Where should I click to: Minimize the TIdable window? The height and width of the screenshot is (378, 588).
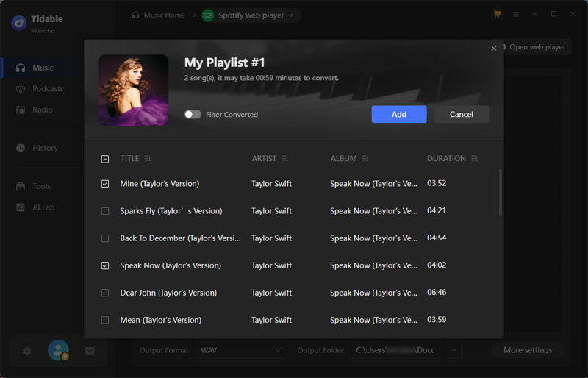[x=535, y=14]
